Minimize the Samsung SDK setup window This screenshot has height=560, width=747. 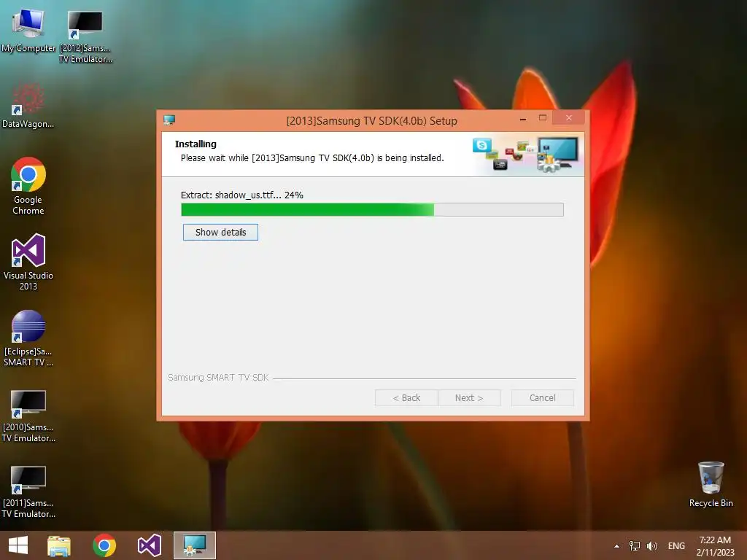coord(523,119)
